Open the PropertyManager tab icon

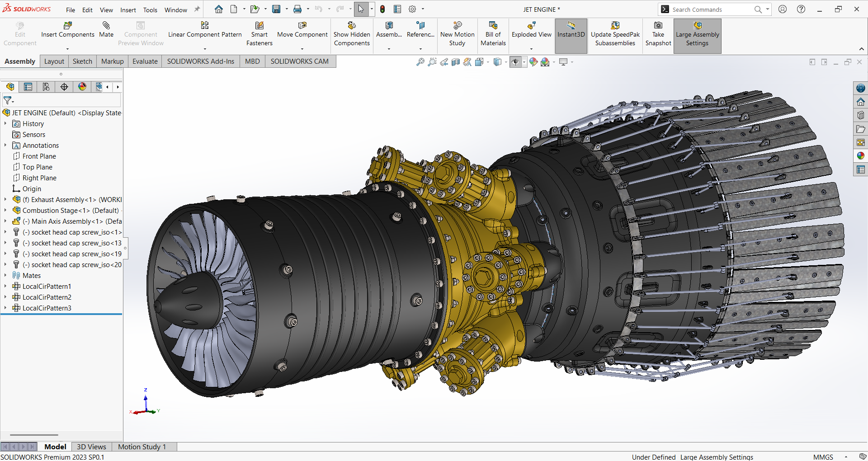click(28, 87)
